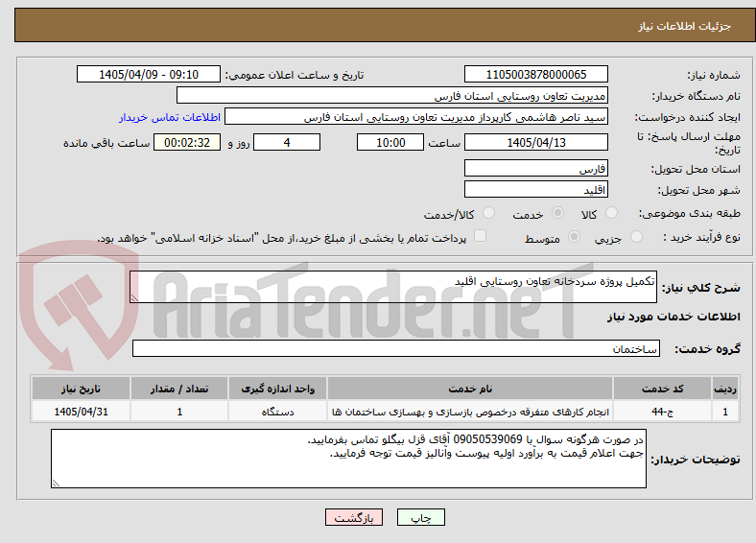Click the نام خدمت column header

coord(470,389)
